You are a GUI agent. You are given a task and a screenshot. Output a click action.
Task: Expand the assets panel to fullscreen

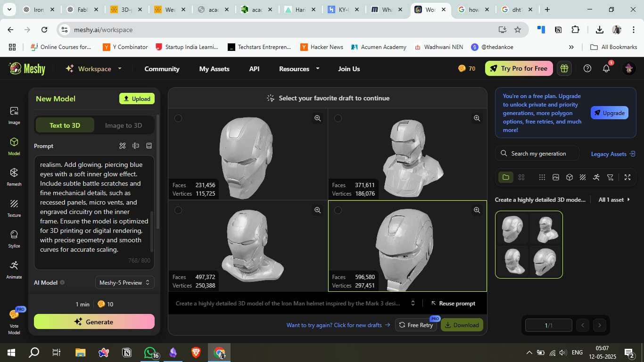(x=627, y=177)
